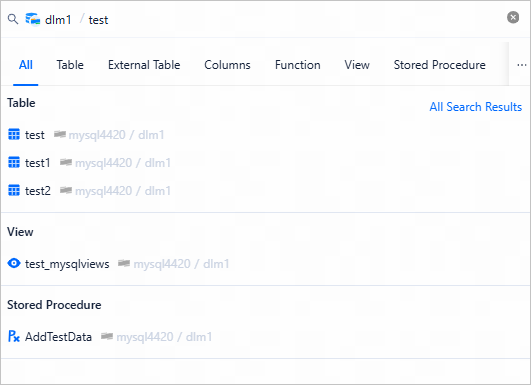The width and height of the screenshot is (531, 385).
Task: Open the test_mysqlviews view result
Action: (67, 264)
